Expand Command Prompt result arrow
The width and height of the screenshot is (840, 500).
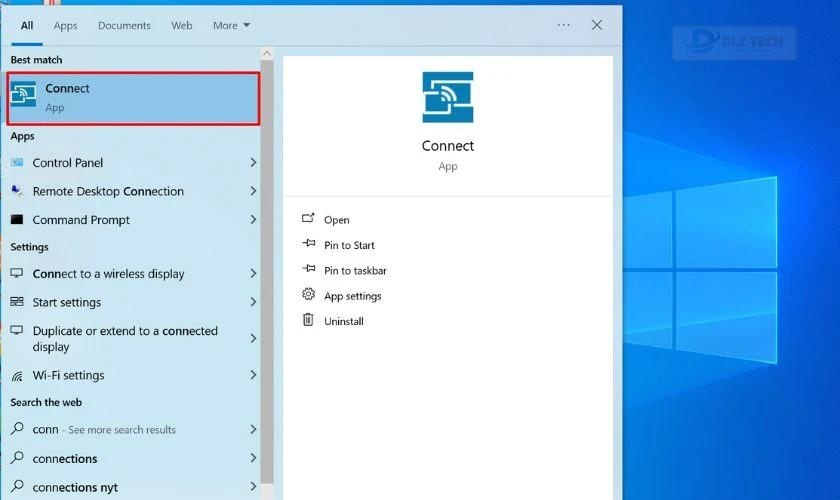[253, 219]
